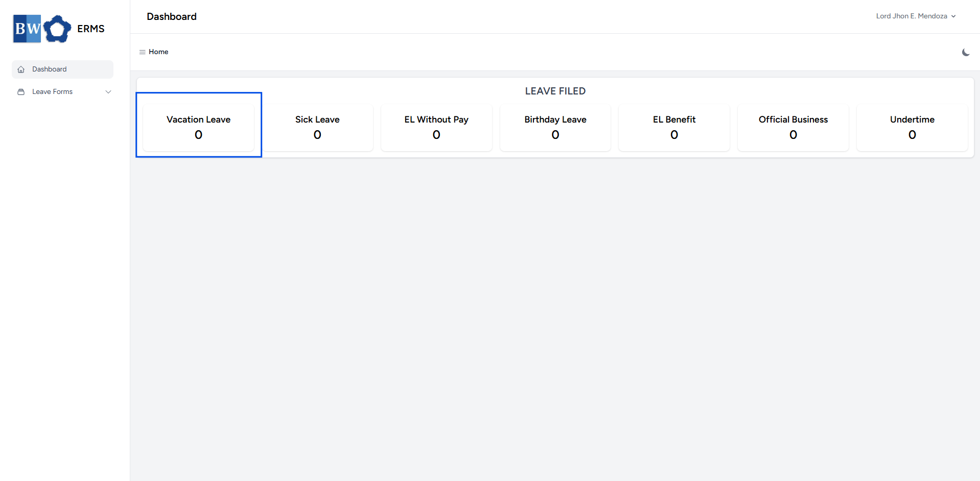Viewport: 980px width, 481px height.
Task: Click the Dashboard page heading
Action: 172,17
